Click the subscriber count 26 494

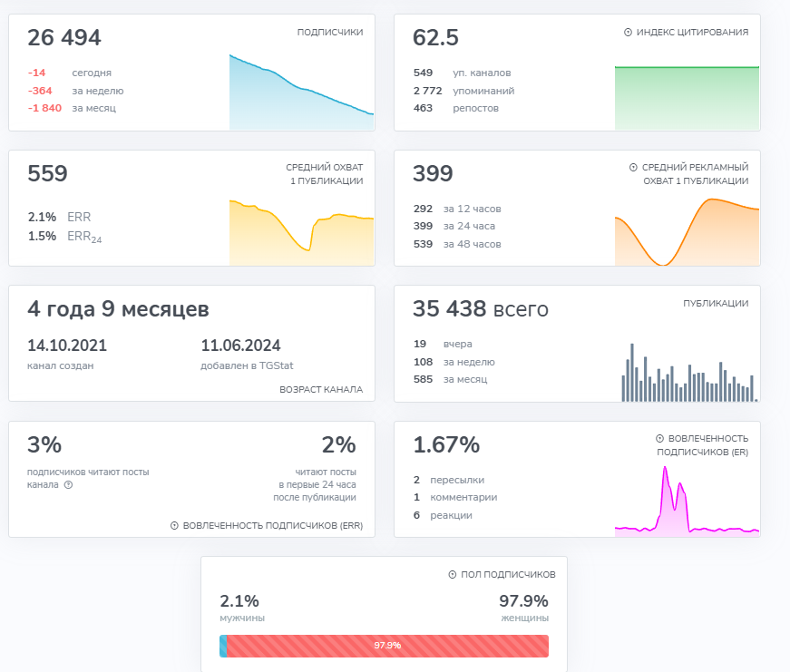(64, 38)
